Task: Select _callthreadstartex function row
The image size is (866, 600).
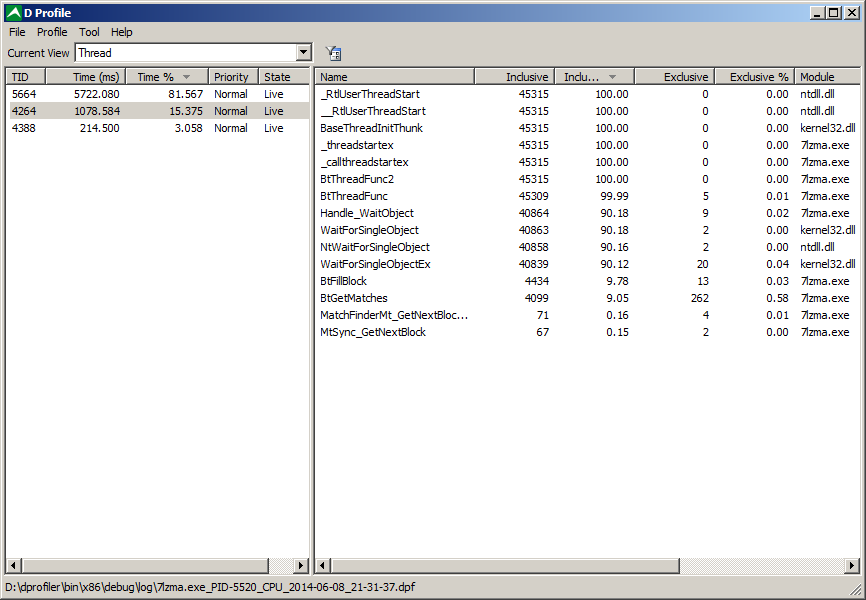Action: (588, 162)
